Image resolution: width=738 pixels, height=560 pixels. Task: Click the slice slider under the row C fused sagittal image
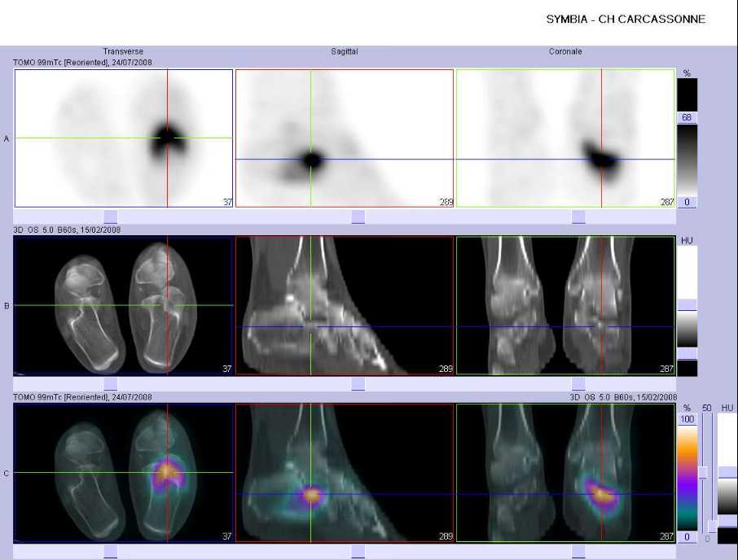(x=358, y=552)
